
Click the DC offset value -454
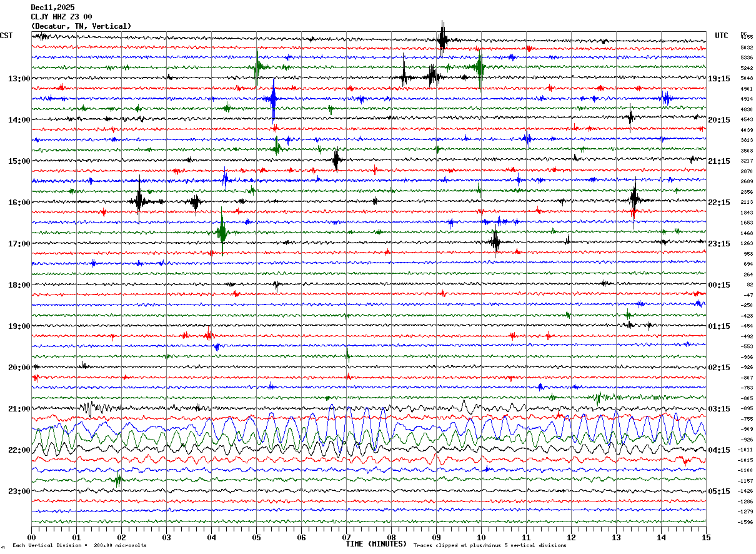tap(747, 326)
